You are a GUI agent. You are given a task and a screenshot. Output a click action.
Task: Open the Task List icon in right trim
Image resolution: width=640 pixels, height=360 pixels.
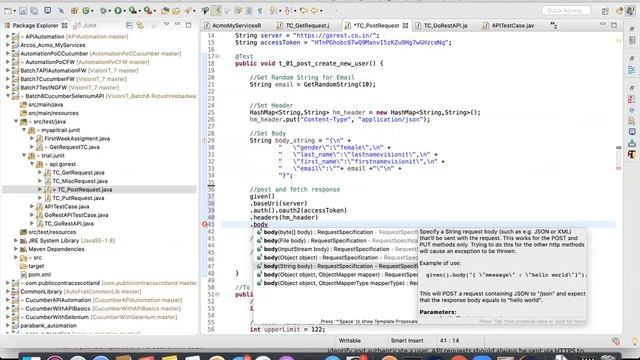point(632,40)
